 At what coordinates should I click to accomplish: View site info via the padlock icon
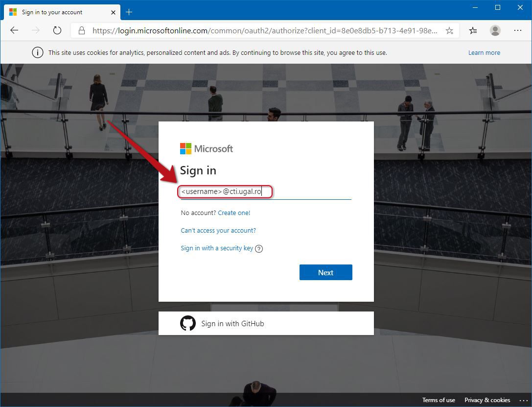pos(82,30)
